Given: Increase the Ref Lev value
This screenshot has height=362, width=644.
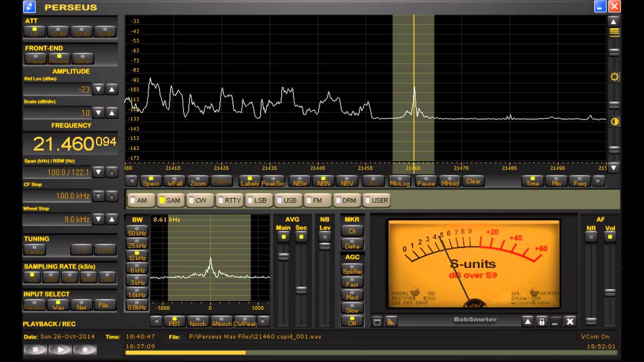Looking at the screenshot, I should tap(112, 89).
